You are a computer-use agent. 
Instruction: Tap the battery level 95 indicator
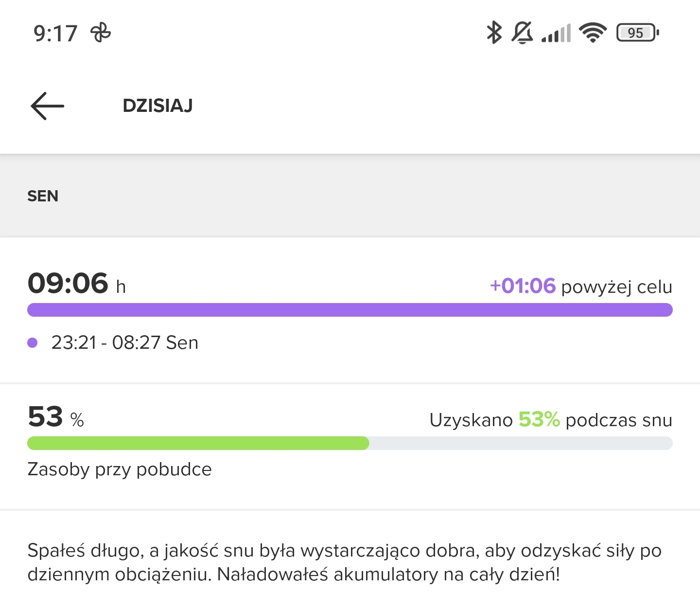pyautogui.click(x=637, y=33)
